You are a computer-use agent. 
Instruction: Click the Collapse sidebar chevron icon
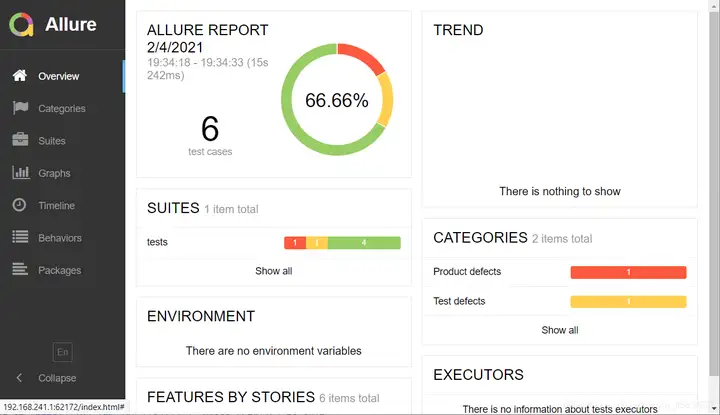point(19,377)
